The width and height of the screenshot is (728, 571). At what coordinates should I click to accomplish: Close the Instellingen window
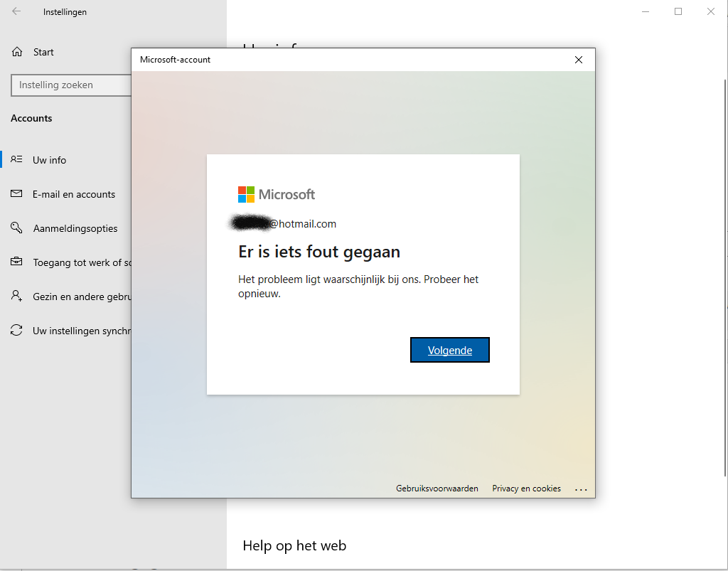coord(711,11)
